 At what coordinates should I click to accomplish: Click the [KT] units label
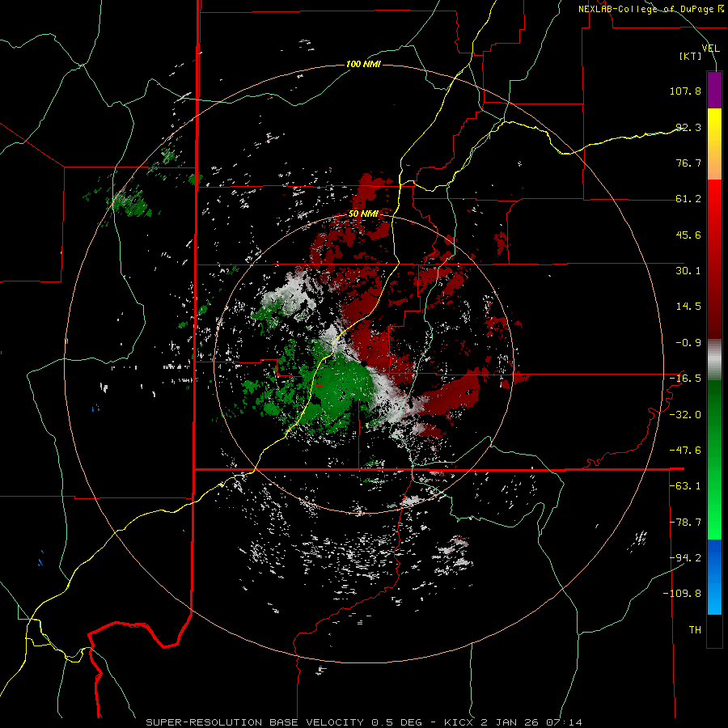(x=691, y=56)
